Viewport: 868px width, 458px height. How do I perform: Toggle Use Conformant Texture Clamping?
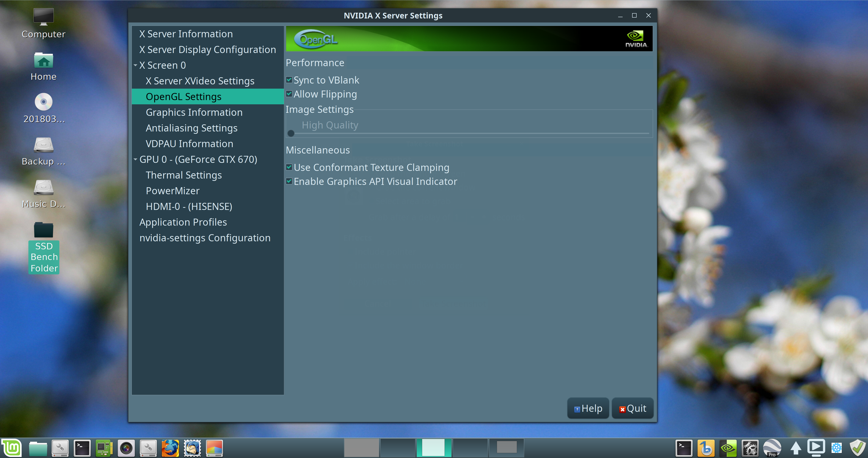coord(289,167)
